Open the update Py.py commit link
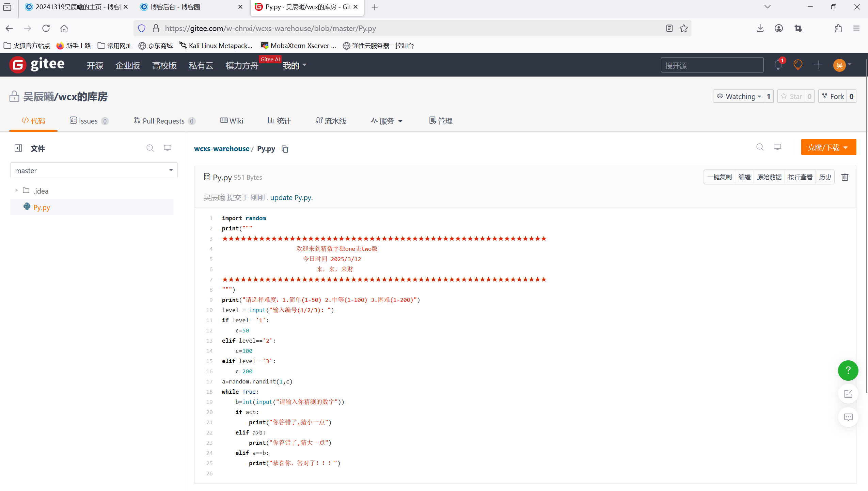This screenshot has height=491, width=868. [x=291, y=198]
